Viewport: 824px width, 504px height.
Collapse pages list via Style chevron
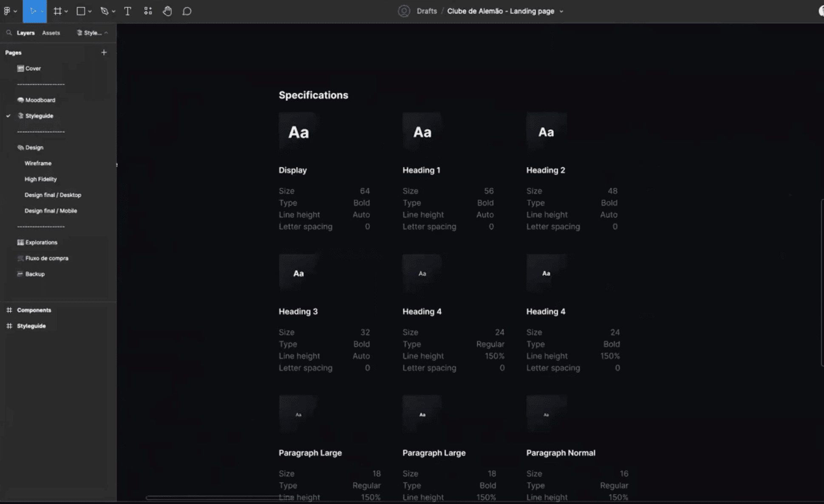(x=106, y=33)
